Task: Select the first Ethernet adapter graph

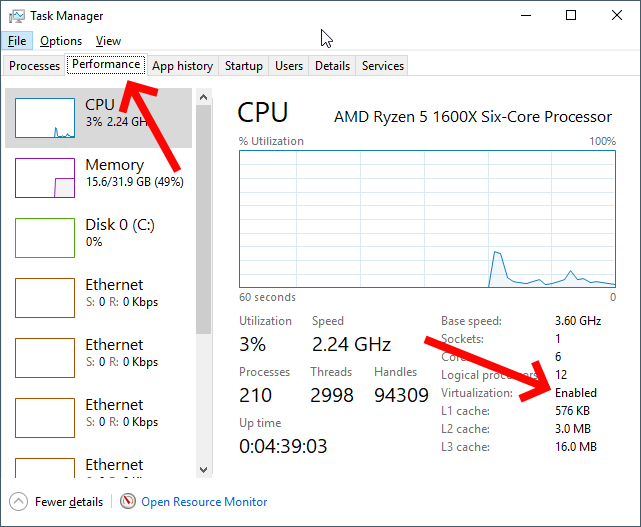Action: (45, 298)
